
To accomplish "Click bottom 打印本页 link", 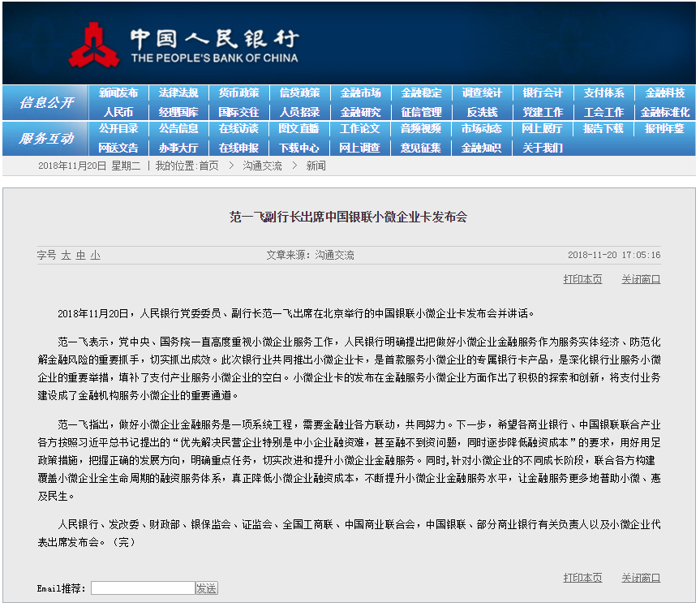I will (582, 578).
